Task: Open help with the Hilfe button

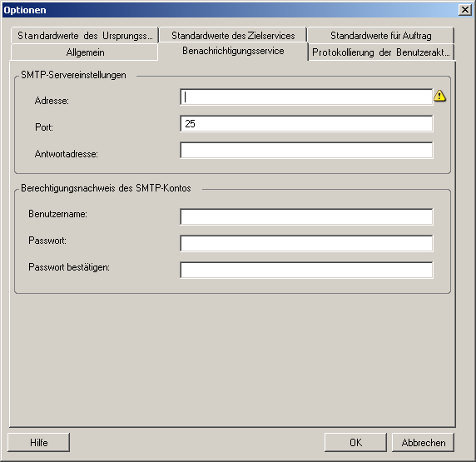Action: 38,443
